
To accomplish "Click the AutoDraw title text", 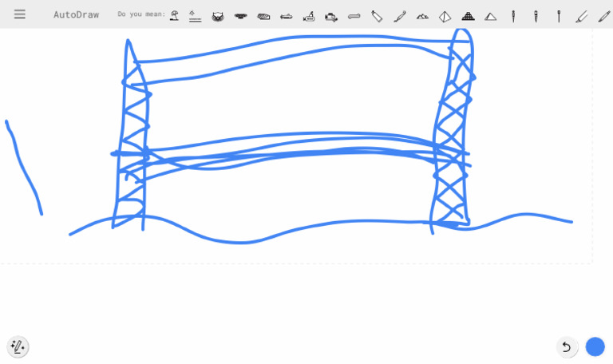I will pos(76,14).
